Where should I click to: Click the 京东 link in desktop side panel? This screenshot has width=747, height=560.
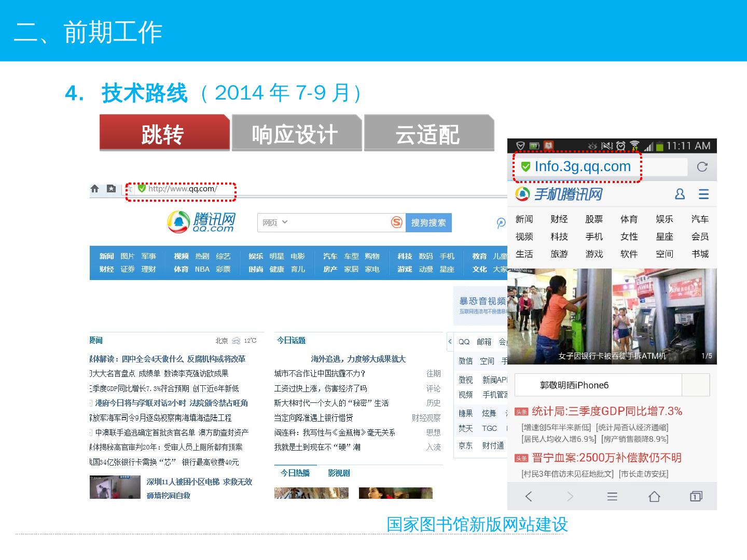pos(465,445)
